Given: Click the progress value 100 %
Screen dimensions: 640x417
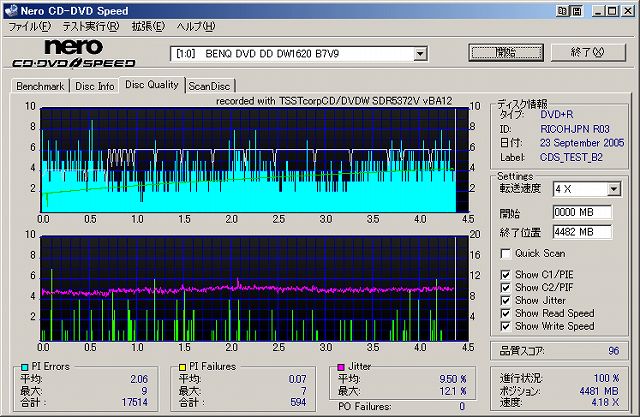Looking at the screenshot, I should point(607,378).
